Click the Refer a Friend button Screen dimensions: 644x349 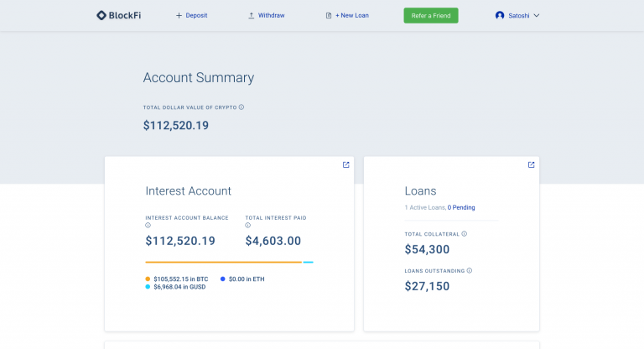(x=431, y=16)
